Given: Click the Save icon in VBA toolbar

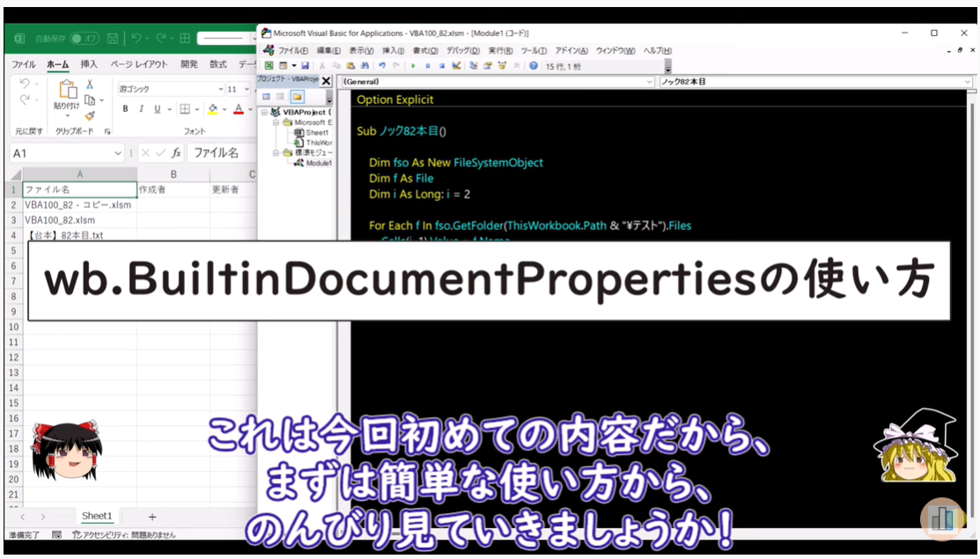Looking at the screenshot, I should [x=306, y=66].
